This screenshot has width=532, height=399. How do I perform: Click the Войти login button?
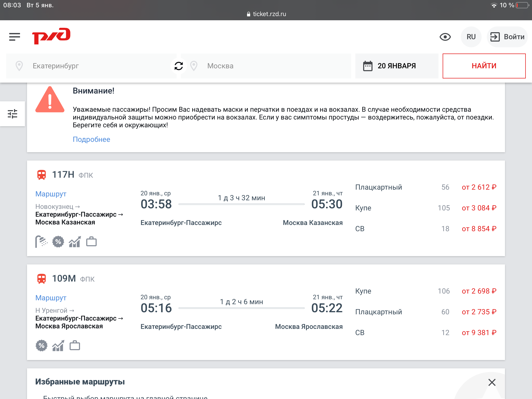(x=507, y=37)
